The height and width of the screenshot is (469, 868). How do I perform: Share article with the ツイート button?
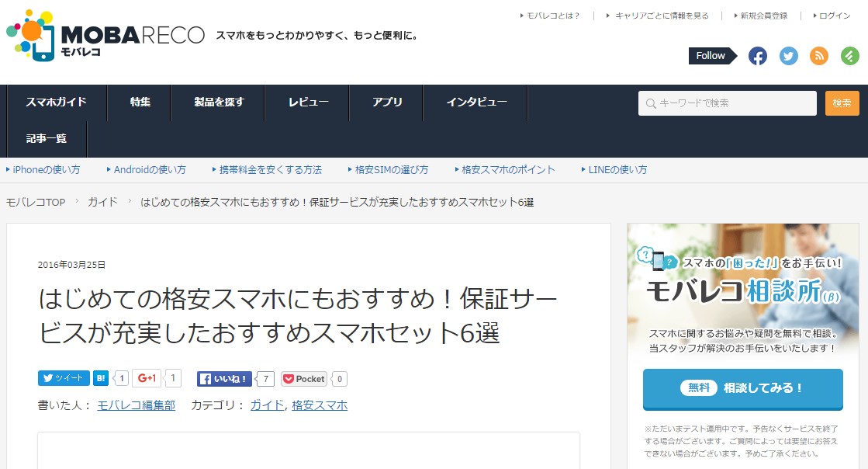pyautogui.click(x=64, y=378)
